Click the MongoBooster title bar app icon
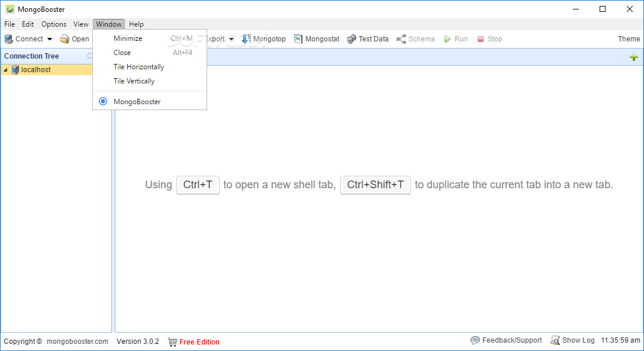644x351 pixels. (10, 9)
